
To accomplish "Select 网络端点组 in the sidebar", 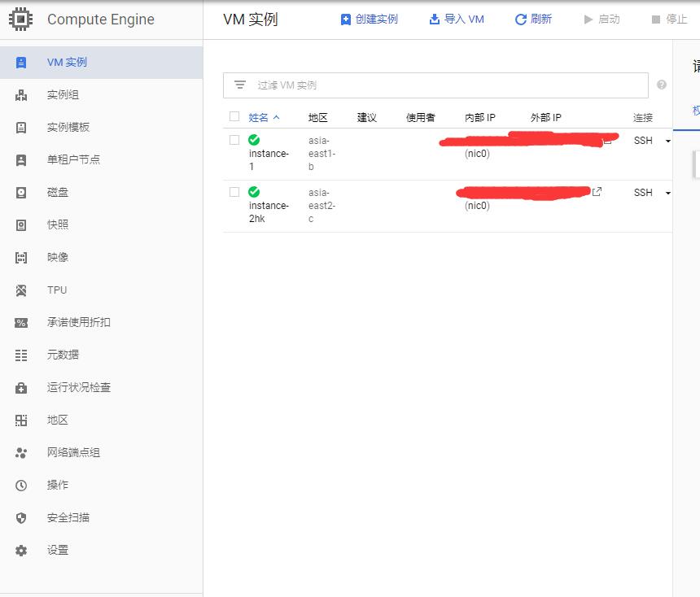I will point(73,452).
